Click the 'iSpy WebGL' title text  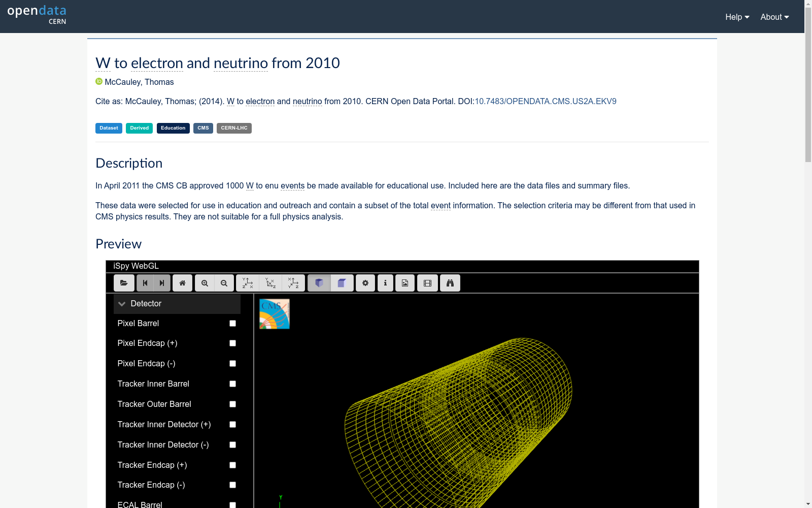tap(136, 266)
